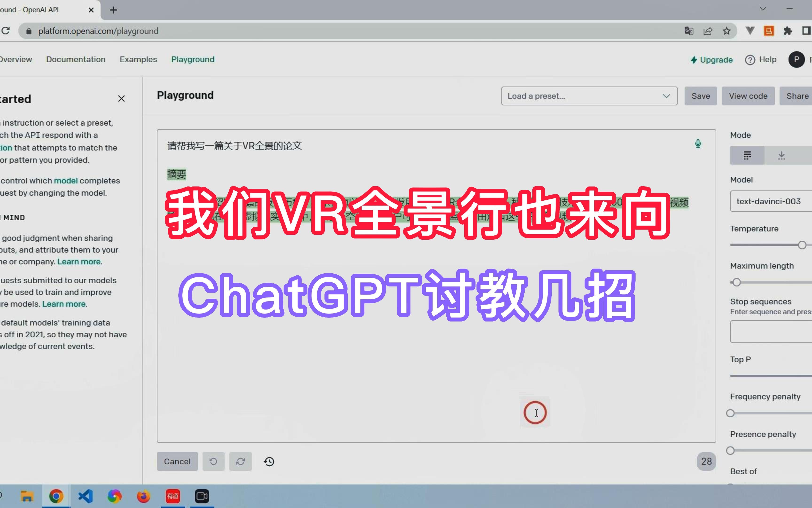
Task: Open the history clock icon
Action: pos(269,461)
